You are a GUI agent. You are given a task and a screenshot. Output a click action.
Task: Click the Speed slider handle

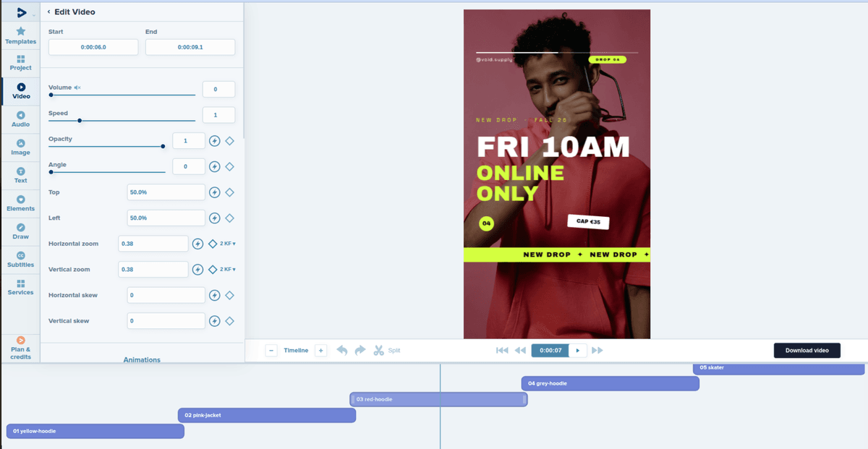[x=80, y=121]
